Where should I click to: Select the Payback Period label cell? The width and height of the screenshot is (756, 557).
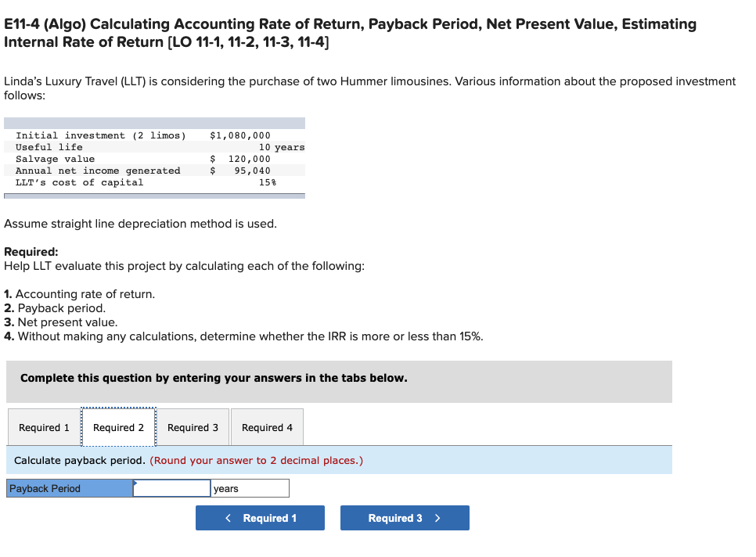tap(69, 487)
